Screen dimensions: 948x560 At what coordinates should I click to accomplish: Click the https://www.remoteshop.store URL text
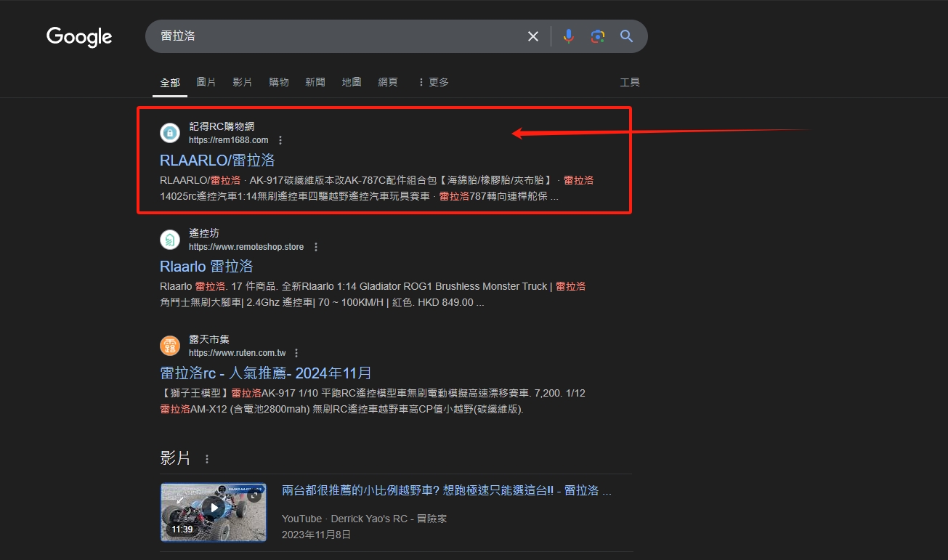coord(246,247)
